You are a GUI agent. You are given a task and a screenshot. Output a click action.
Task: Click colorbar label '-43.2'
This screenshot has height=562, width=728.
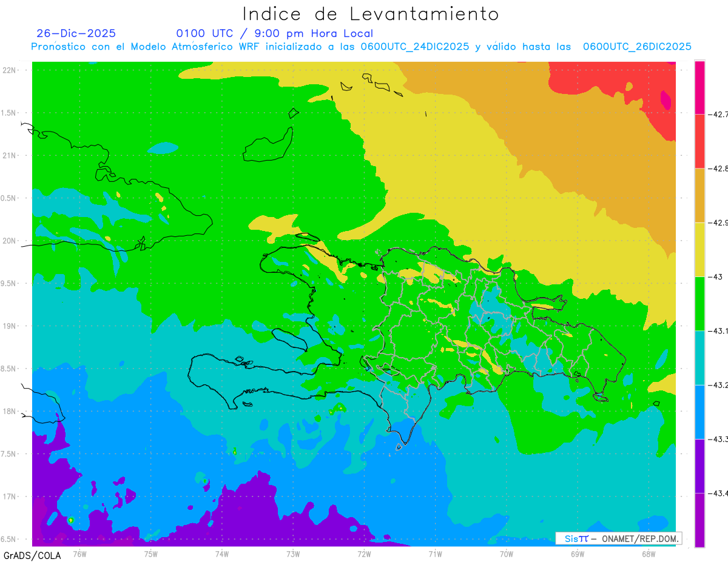pyautogui.click(x=718, y=385)
